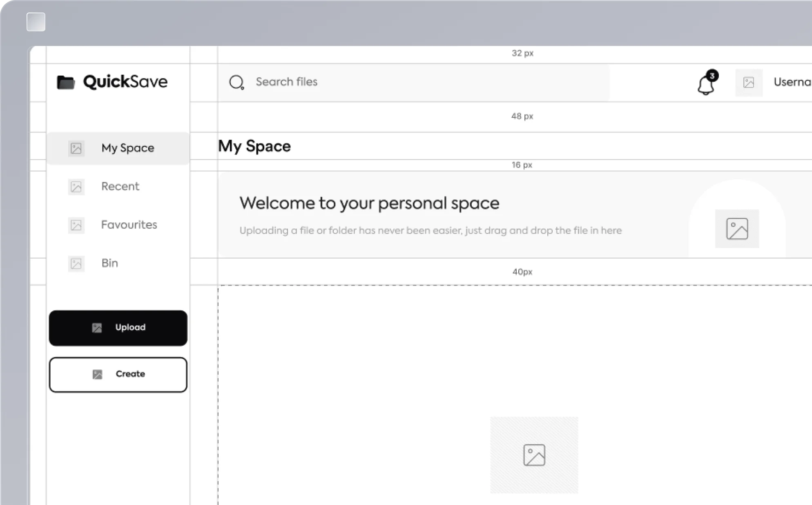
Task: Open the Bin section
Action: 109,263
